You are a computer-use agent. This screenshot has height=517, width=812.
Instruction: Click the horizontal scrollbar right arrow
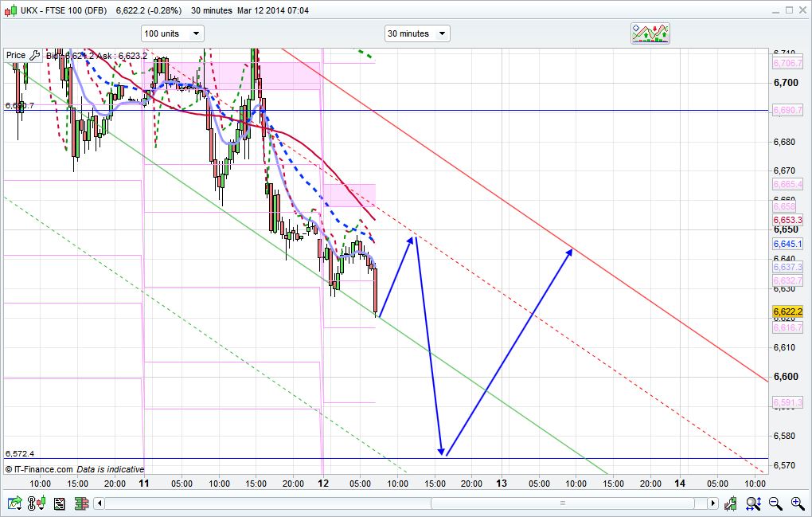click(713, 503)
